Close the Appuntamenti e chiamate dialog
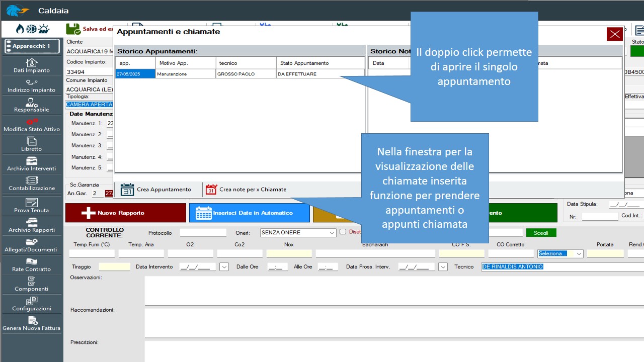 point(614,34)
